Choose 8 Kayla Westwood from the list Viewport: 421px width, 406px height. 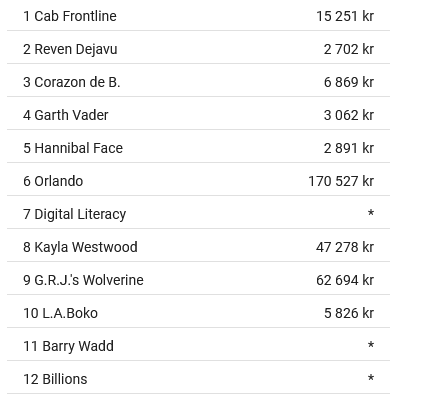(x=198, y=245)
